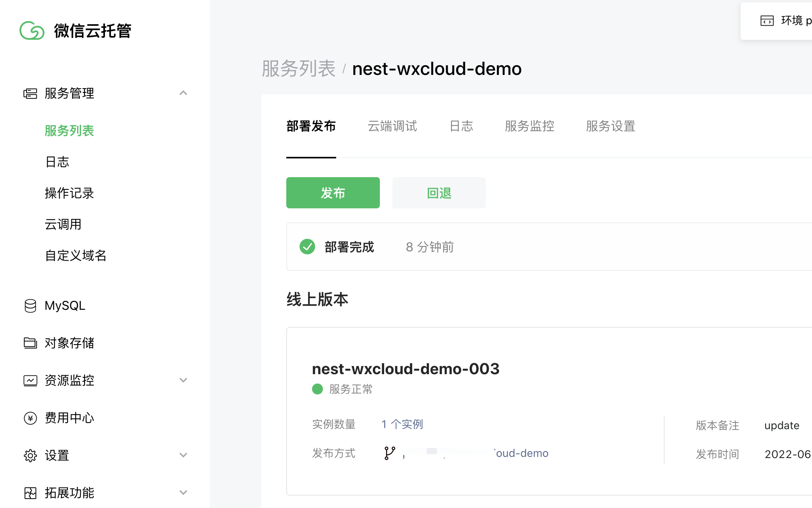Click the 发布时间 label
This screenshot has width=812, height=508.
tap(718, 454)
